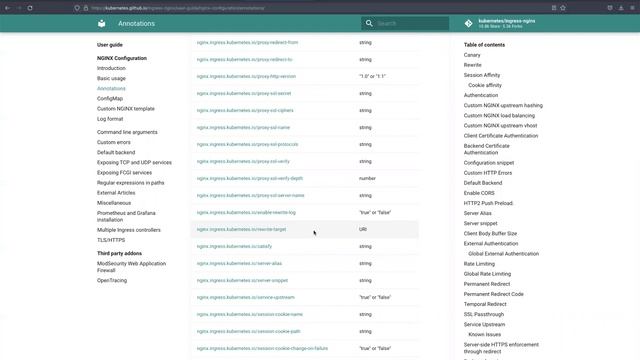Image resolution: width=640 pixels, height=360 pixels.
Task: Open Regular expressions in paths
Action: click(130, 183)
